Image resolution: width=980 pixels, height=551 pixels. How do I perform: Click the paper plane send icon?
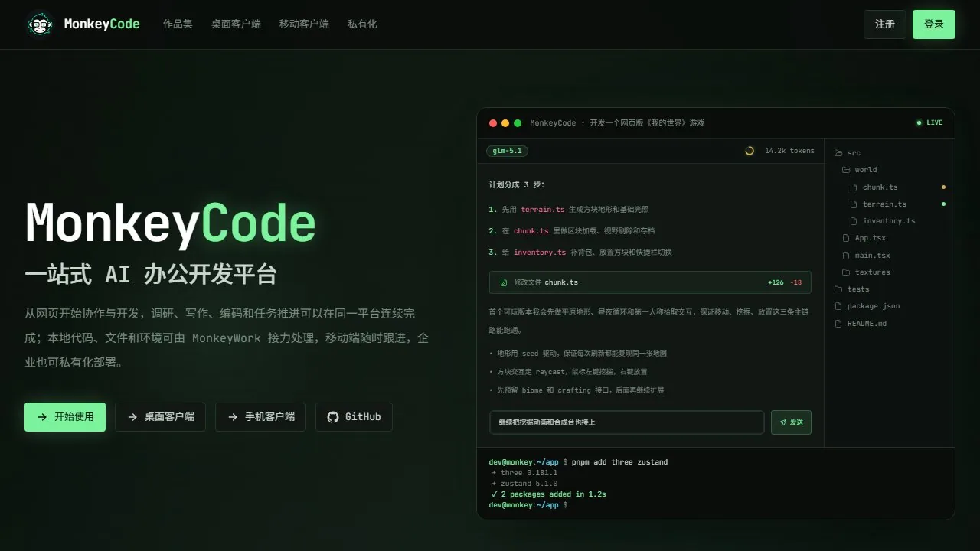click(783, 422)
